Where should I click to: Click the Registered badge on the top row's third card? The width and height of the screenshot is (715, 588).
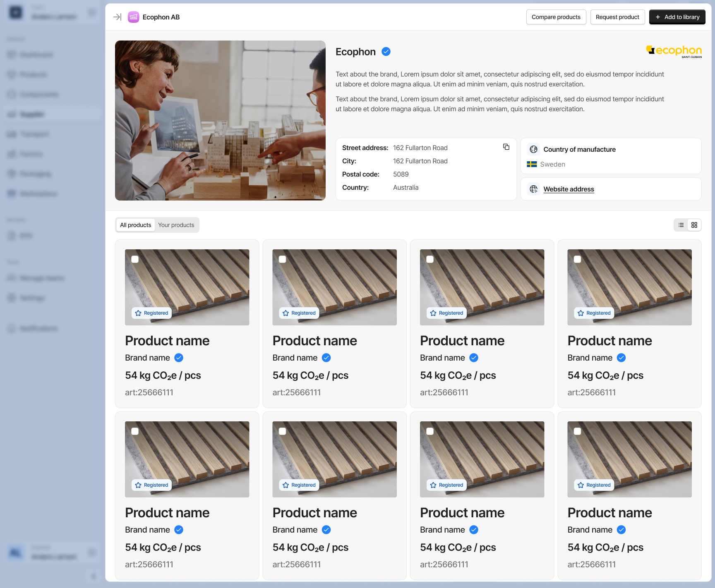tap(446, 313)
